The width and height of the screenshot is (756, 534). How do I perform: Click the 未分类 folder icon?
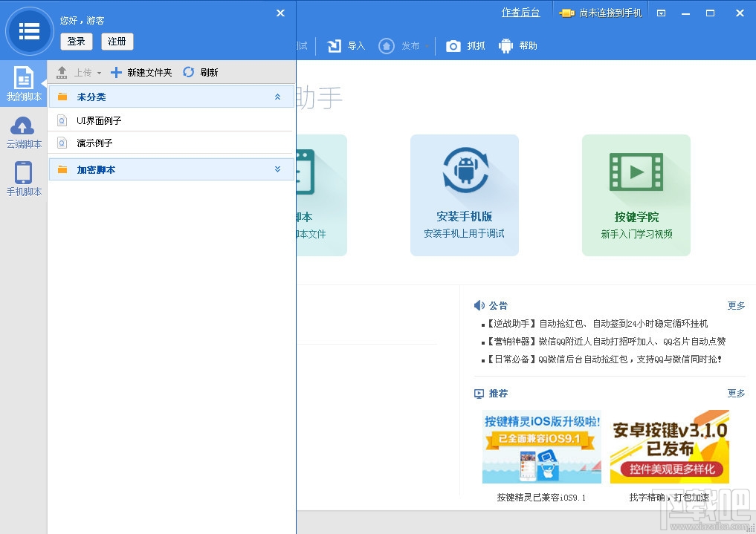point(62,97)
